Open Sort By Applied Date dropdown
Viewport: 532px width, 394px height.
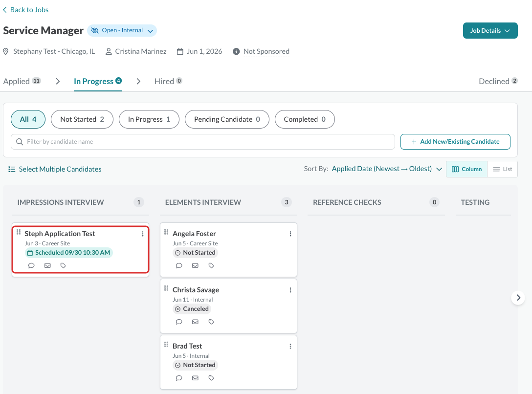click(387, 169)
